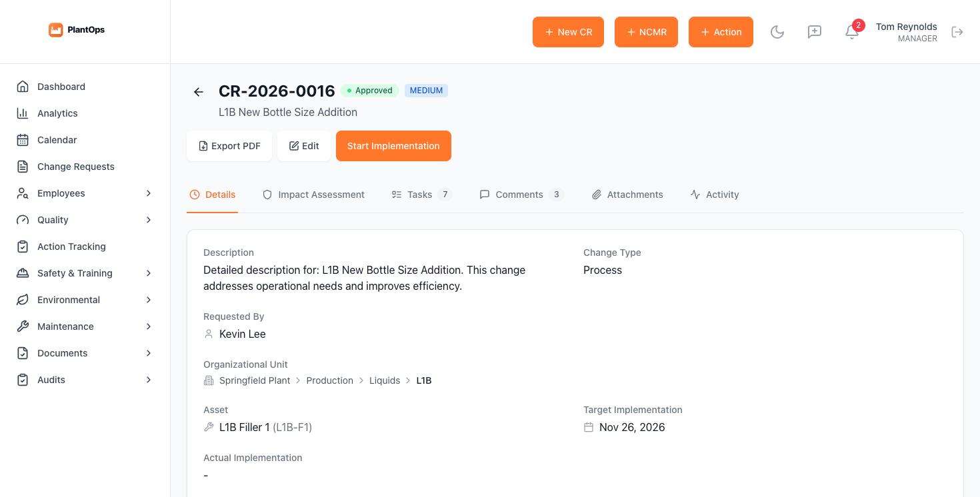Expand the Audits submenu chevron
This screenshot has height=497, width=980.
(149, 380)
